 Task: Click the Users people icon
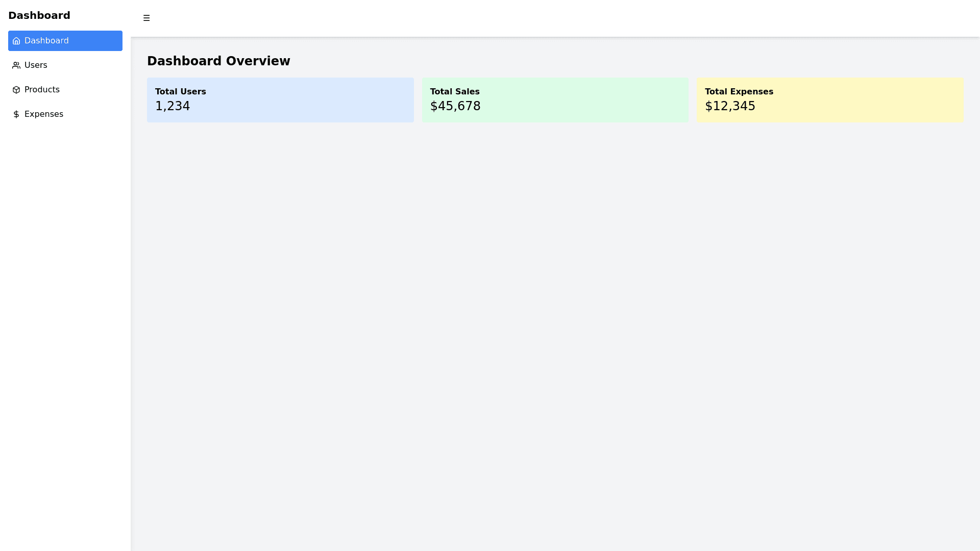coord(16,65)
